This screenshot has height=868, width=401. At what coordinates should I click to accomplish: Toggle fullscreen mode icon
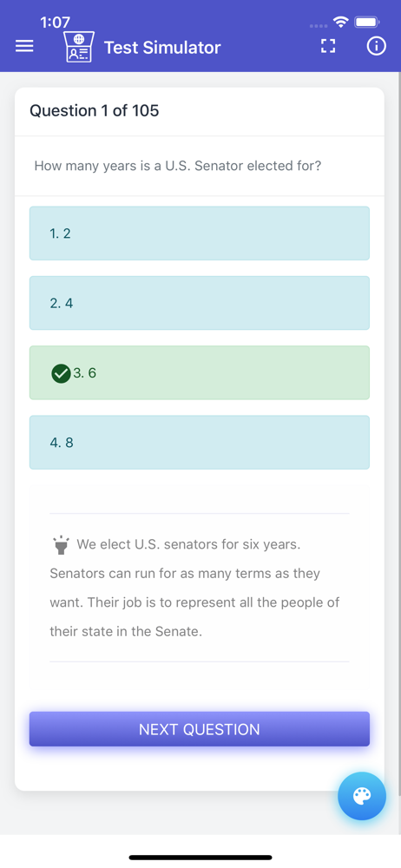click(x=328, y=47)
